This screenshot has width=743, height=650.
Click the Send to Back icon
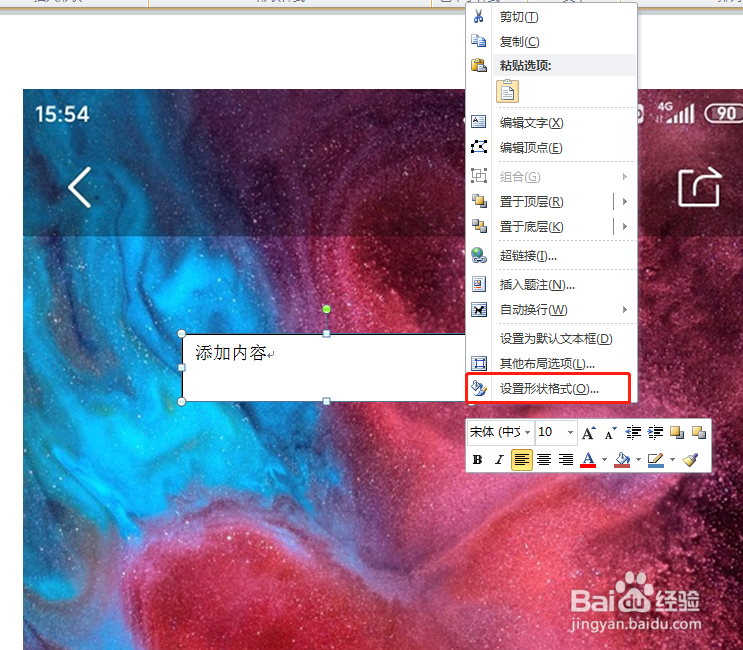click(479, 226)
